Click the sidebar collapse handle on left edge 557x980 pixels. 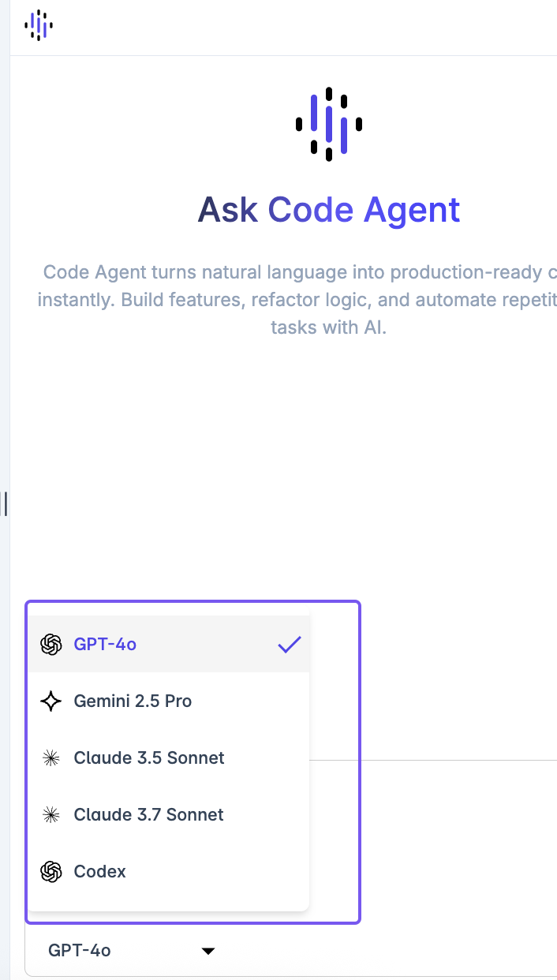click(5, 503)
